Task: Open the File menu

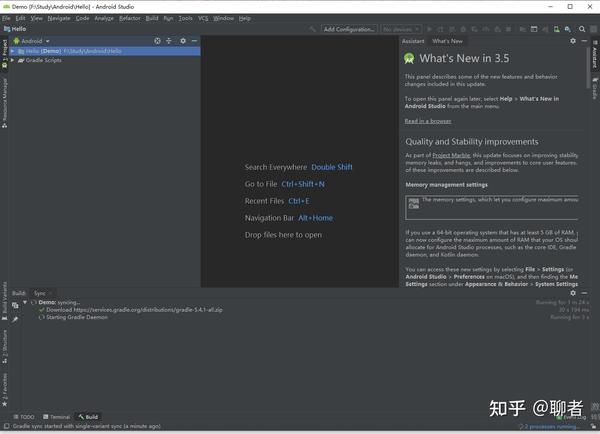Action: 7,18
